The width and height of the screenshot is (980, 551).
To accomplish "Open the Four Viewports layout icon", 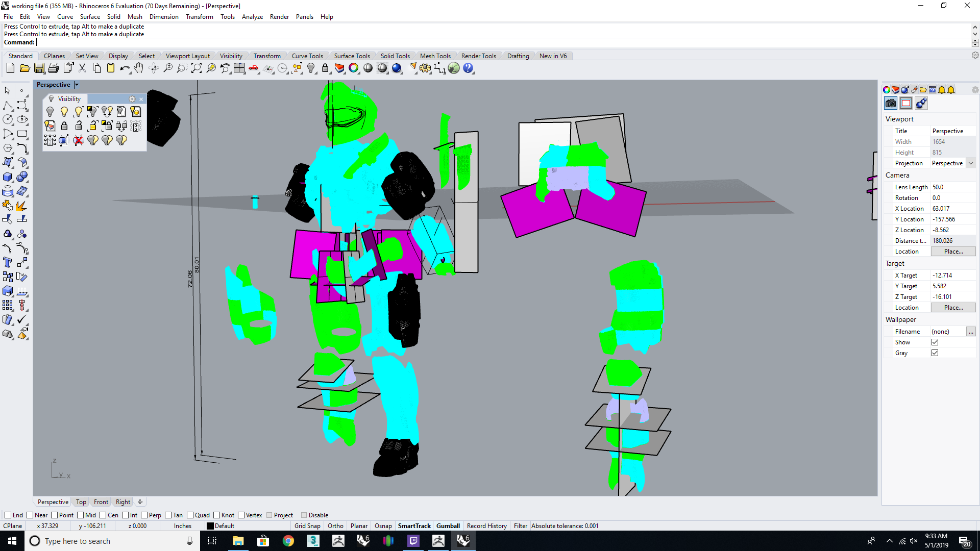I will coord(239,68).
